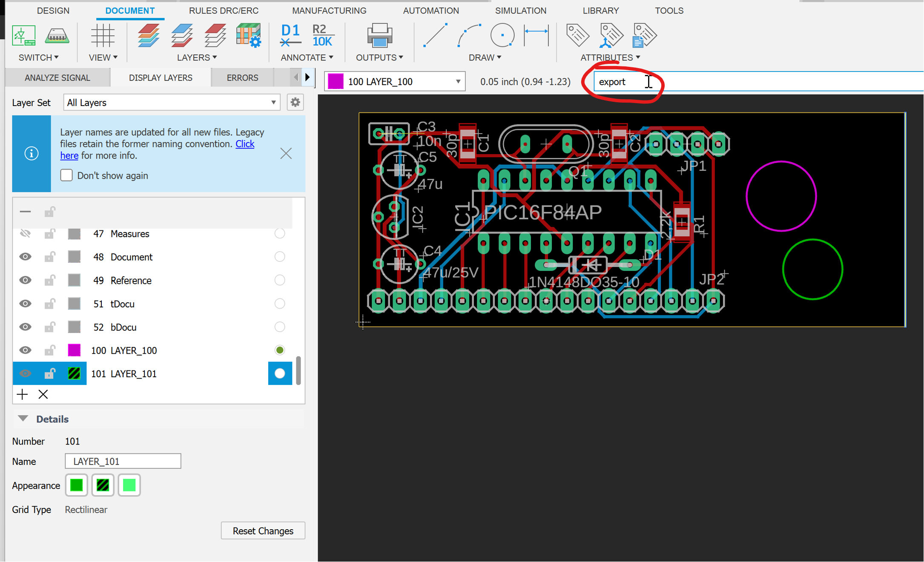The height and width of the screenshot is (562, 924).
Task: Click the first tag Attributes icon
Action: coord(578,35)
